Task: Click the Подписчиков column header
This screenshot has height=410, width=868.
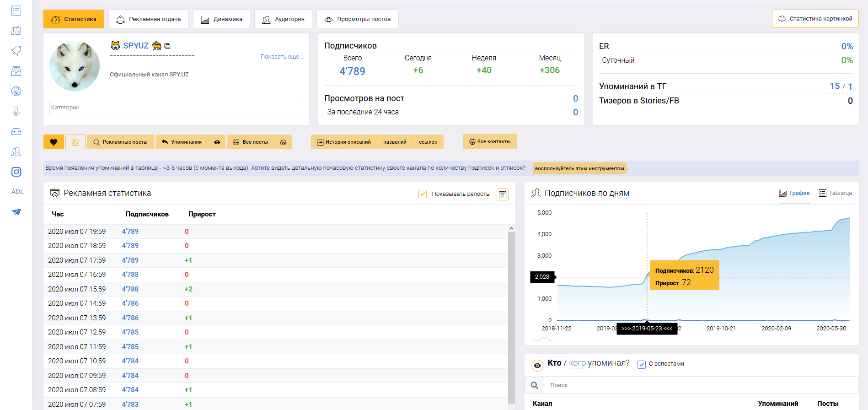Action: tap(147, 214)
